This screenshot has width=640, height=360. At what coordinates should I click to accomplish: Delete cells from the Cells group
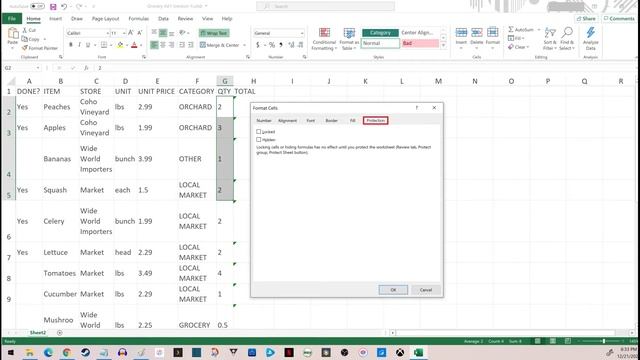pyautogui.click(x=476, y=38)
